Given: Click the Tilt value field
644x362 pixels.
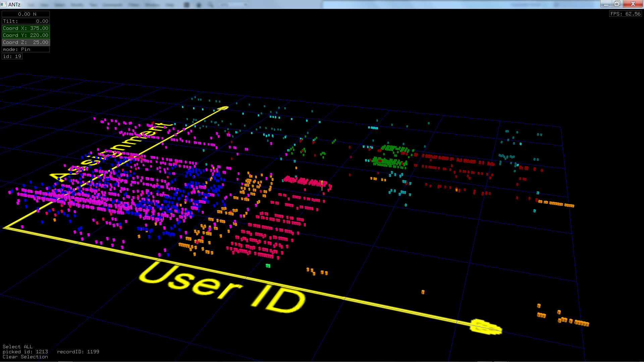Looking at the screenshot, I should (26, 21).
